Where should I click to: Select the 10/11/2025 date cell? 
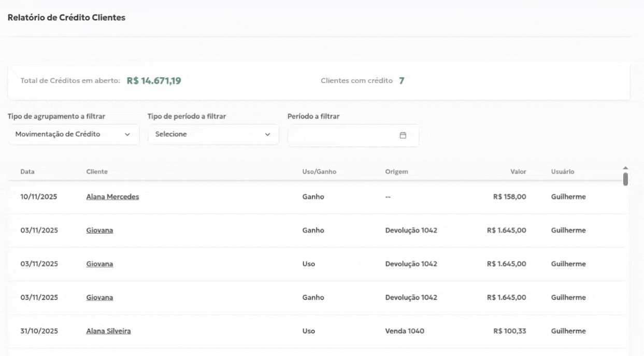click(39, 197)
